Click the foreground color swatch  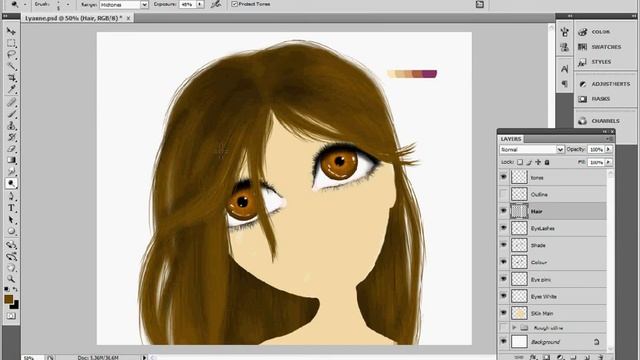[9, 299]
